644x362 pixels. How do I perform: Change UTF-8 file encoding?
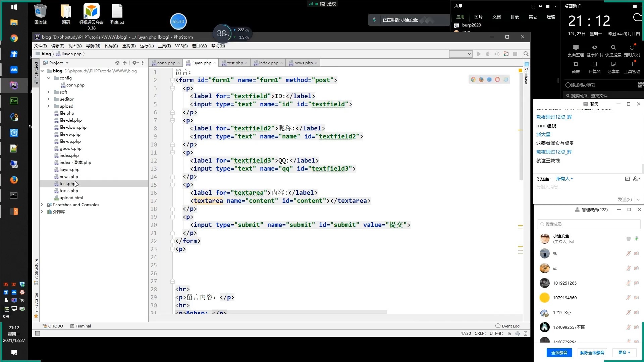[x=496, y=334]
